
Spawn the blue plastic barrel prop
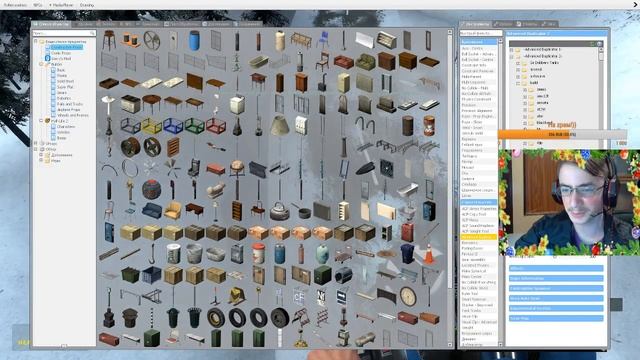(x=194, y=41)
